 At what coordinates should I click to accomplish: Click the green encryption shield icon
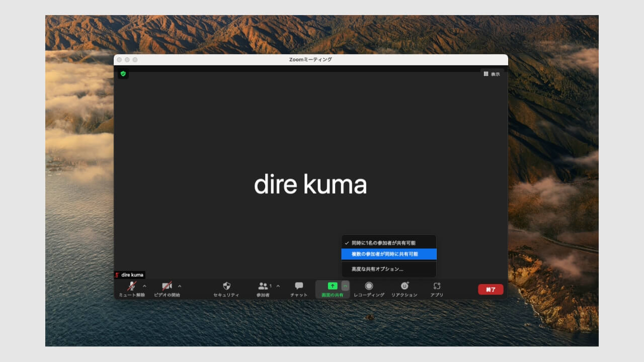point(123,73)
